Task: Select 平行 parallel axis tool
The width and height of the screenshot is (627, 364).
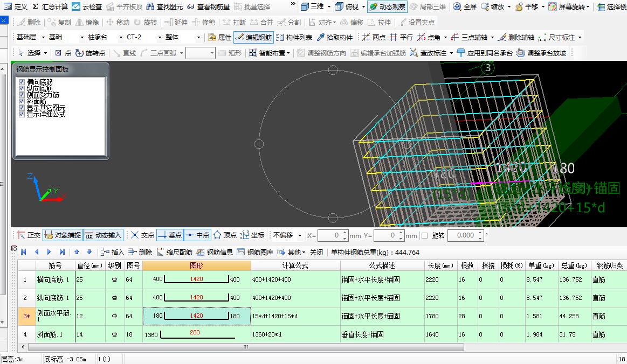Action: [401, 37]
